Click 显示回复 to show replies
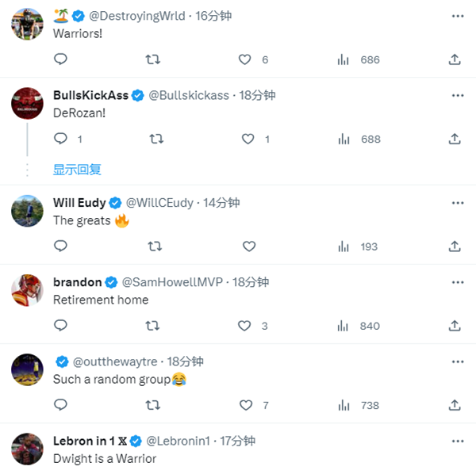476x474 pixels. click(77, 169)
